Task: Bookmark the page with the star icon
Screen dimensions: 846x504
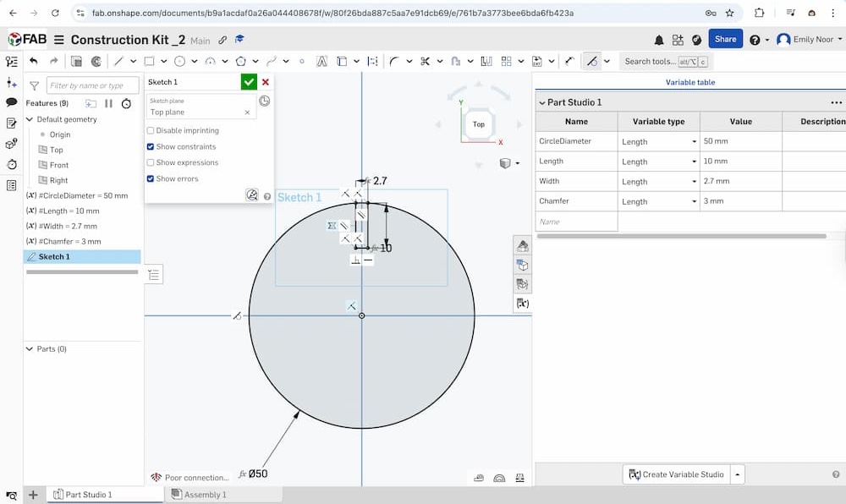Action: coord(729,13)
